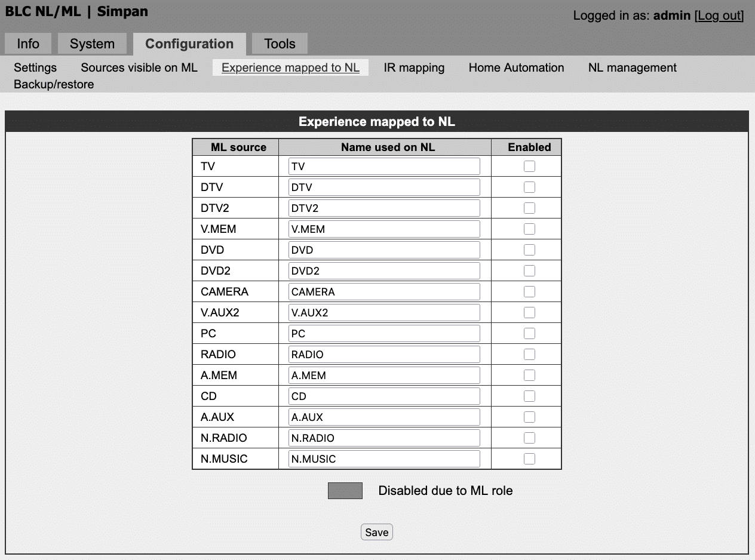Click the Save button
This screenshot has height=560, width=755.
pyautogui.click(x=376, y=532)
